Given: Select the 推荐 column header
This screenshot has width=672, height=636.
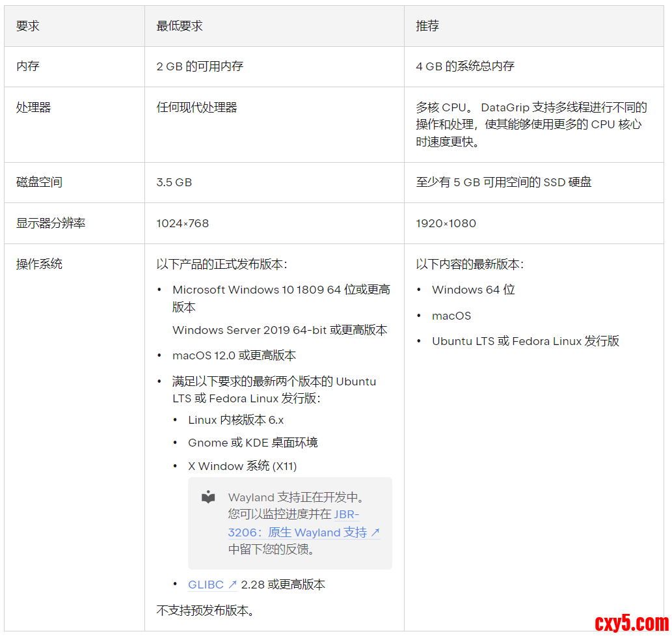Looking at the screenshot, I should 427,26.
